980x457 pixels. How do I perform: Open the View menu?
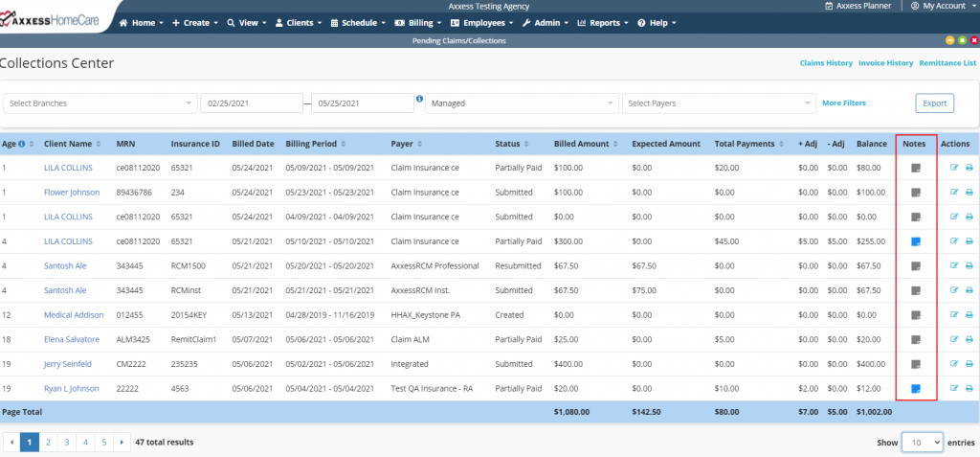pyautogui.click(x=247, y=23)
